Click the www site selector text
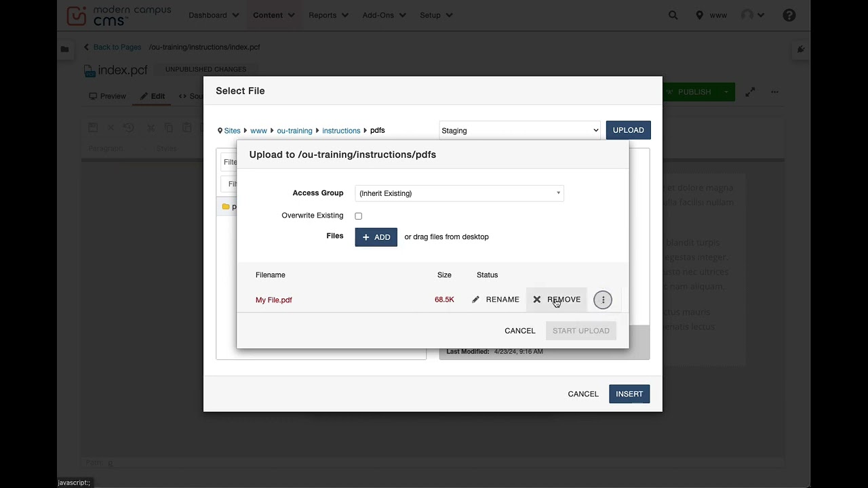The image size is (868, 488). [x=718, y=15]
